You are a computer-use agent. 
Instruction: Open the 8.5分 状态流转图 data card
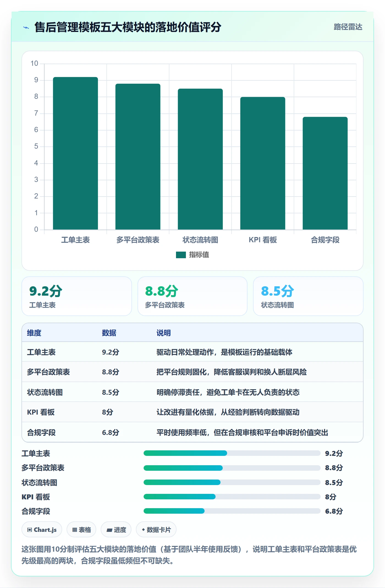point(308,296)
